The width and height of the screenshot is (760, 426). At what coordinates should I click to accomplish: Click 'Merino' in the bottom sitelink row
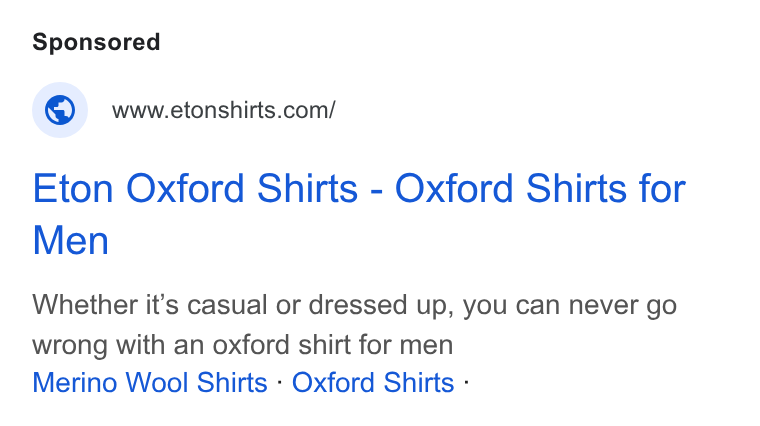click(x=75, y=382)
